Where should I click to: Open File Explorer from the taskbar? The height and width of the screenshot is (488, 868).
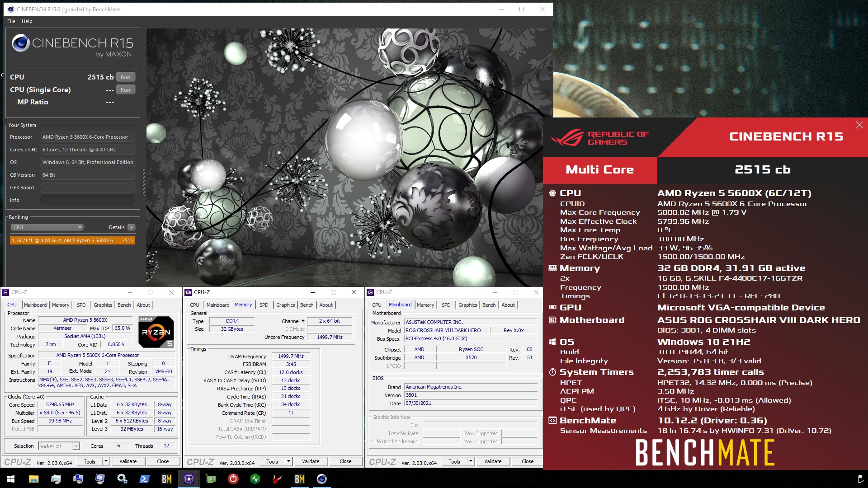point(33,479)
